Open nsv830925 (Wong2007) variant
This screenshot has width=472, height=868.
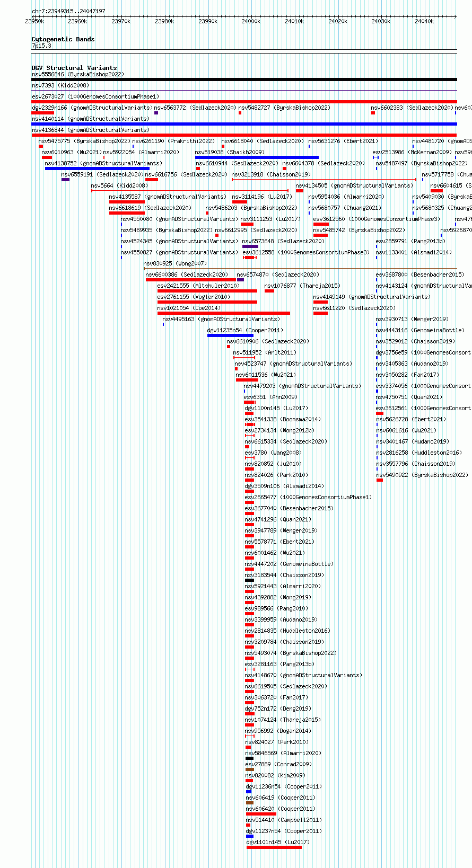click(x=175, y=263)
